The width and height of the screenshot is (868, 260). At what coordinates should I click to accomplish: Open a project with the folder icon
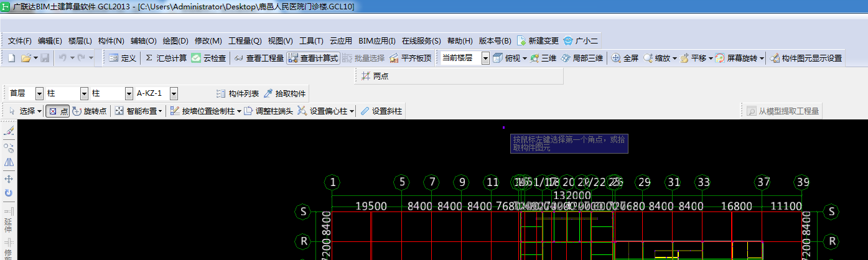pos(26,58)
